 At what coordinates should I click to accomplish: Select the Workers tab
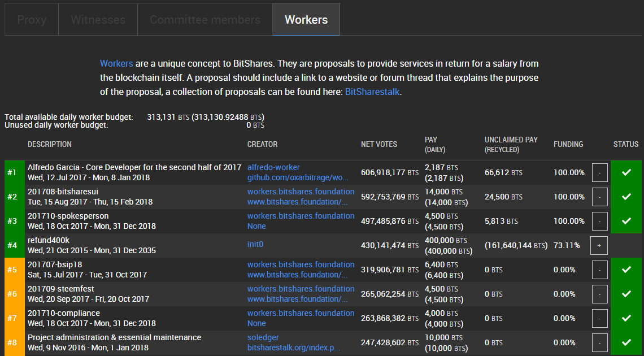(x=306, y=20)
